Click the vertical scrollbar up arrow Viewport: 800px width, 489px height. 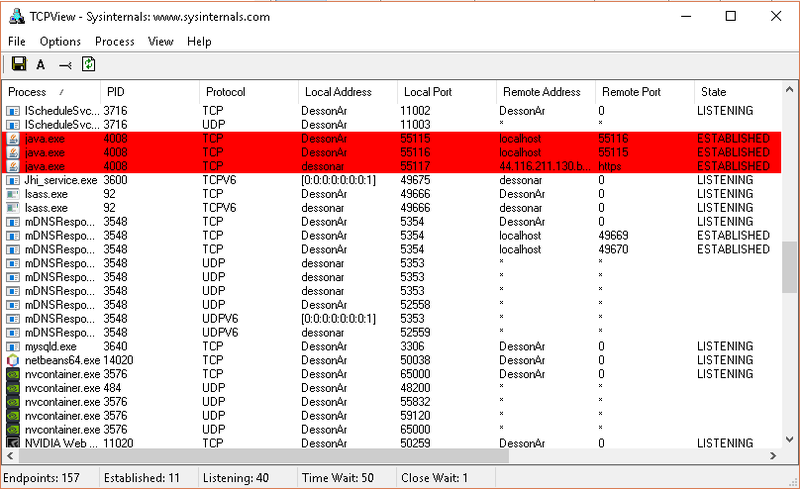(x=789, y=89)
